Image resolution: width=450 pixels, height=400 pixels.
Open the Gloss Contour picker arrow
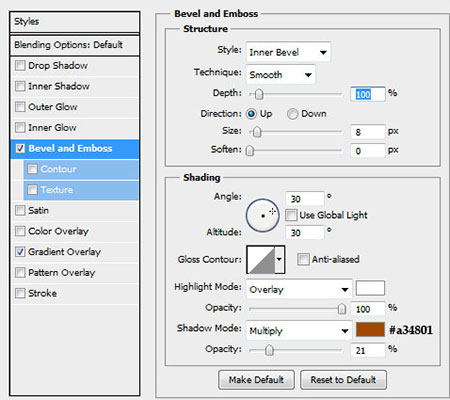click(x=279, y=259)
